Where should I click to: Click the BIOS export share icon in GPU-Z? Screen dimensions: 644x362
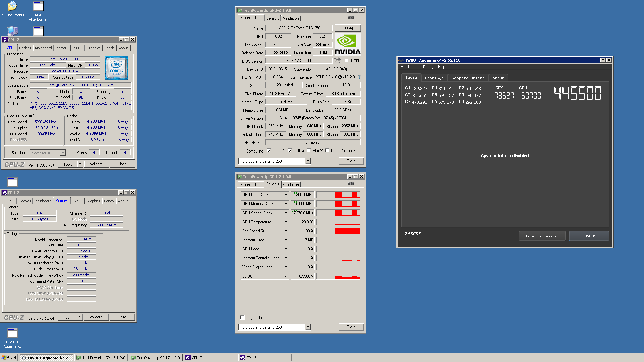(337, 61)
